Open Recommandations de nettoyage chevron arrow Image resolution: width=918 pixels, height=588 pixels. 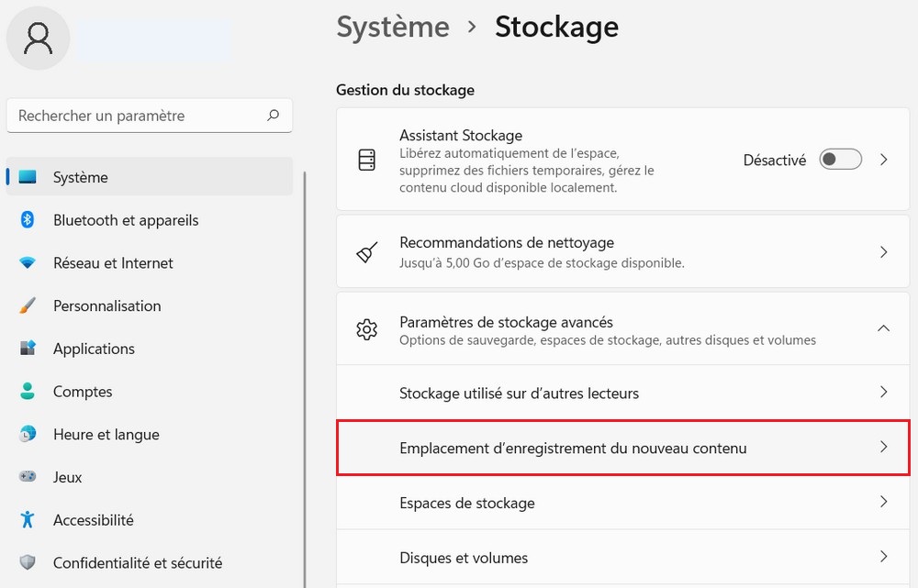tap(883, 251)
